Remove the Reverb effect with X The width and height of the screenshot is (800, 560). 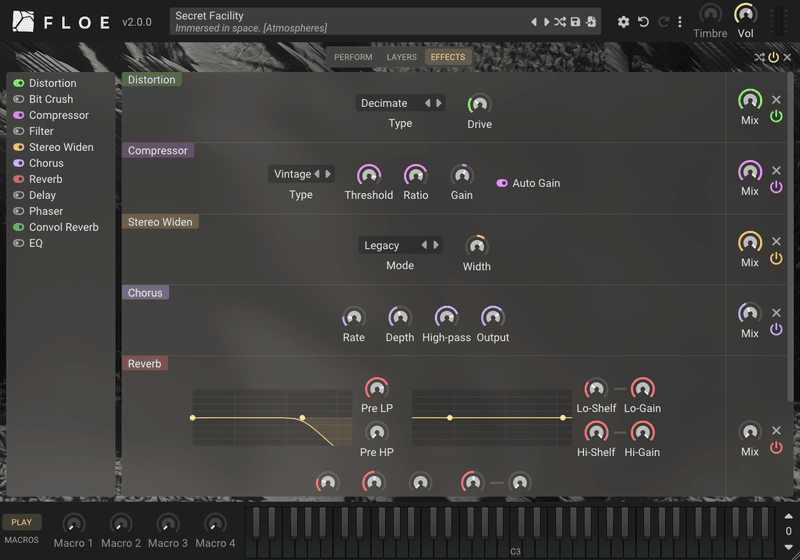click(x=776, y=430)
